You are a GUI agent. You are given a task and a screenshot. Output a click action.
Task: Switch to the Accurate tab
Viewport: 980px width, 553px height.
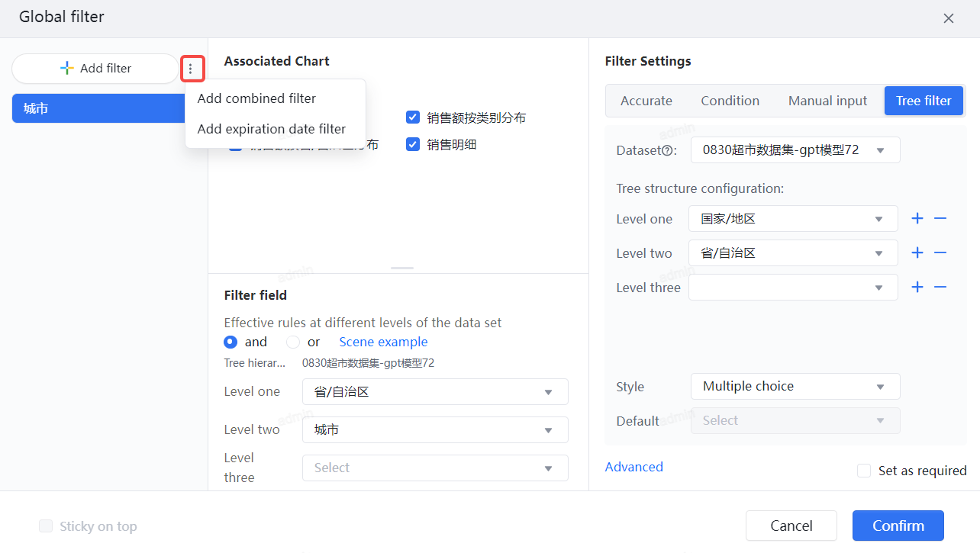tap(646, 101)
